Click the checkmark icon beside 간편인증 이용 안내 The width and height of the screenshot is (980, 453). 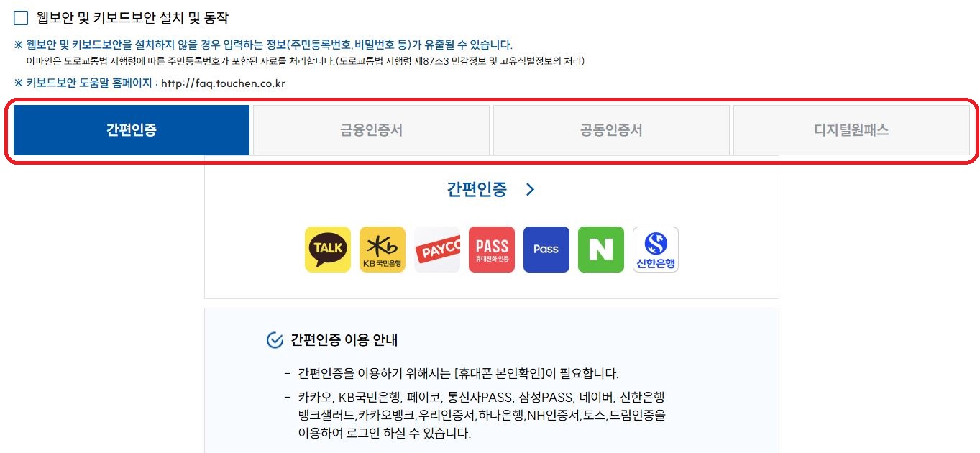tap(275, 340)
